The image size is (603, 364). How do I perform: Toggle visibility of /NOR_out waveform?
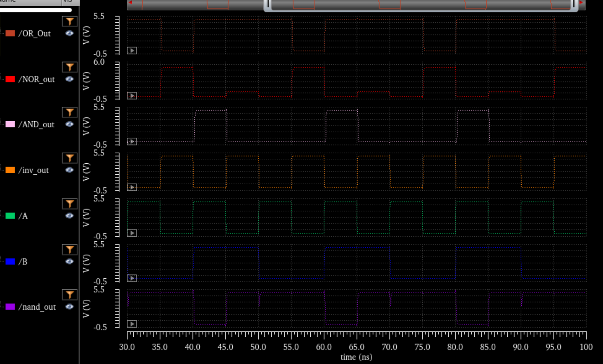click(x=69, y=79)
